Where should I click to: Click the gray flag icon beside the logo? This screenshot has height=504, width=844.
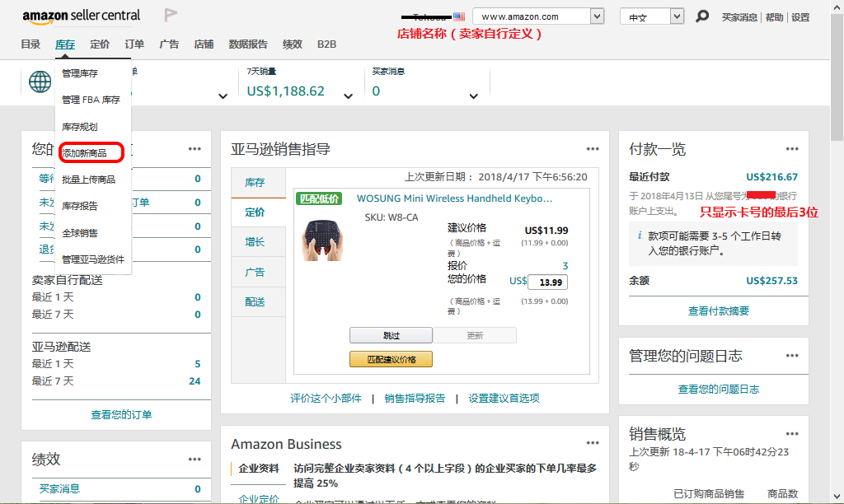(x=171, y=15)
